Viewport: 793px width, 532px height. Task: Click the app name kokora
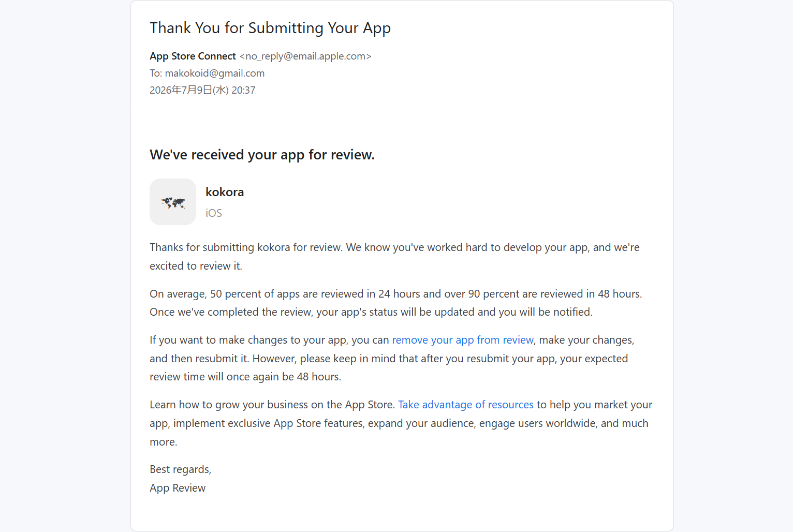pyautogui.click(x=225, y=192)
